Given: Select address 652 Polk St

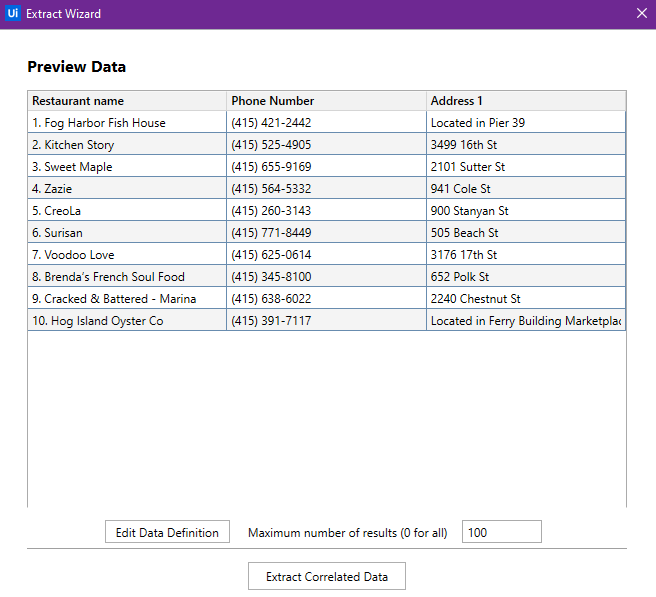Looking at the screenshot, I should (x=526, y=277).
